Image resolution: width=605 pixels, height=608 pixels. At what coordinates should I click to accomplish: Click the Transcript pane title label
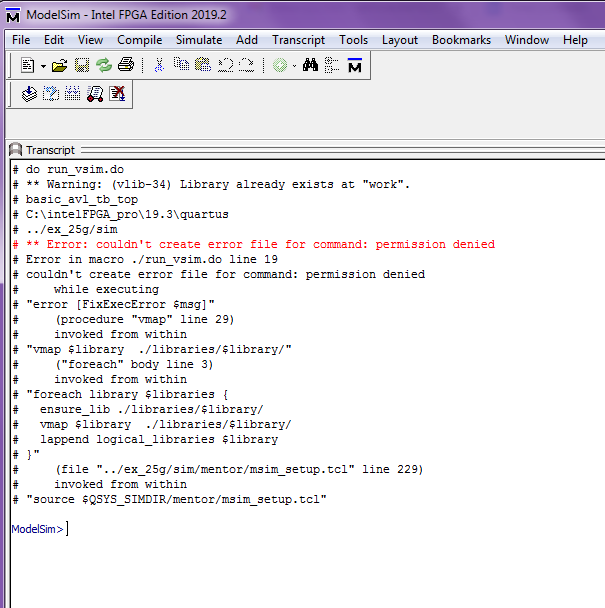click(x=50, y=150)
